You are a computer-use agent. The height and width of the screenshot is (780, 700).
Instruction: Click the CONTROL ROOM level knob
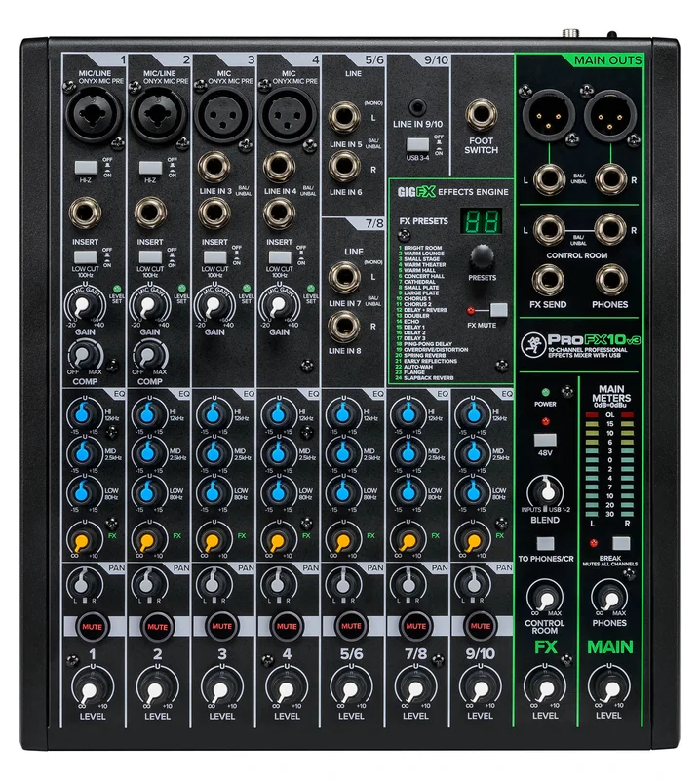(x=545, y=597)
